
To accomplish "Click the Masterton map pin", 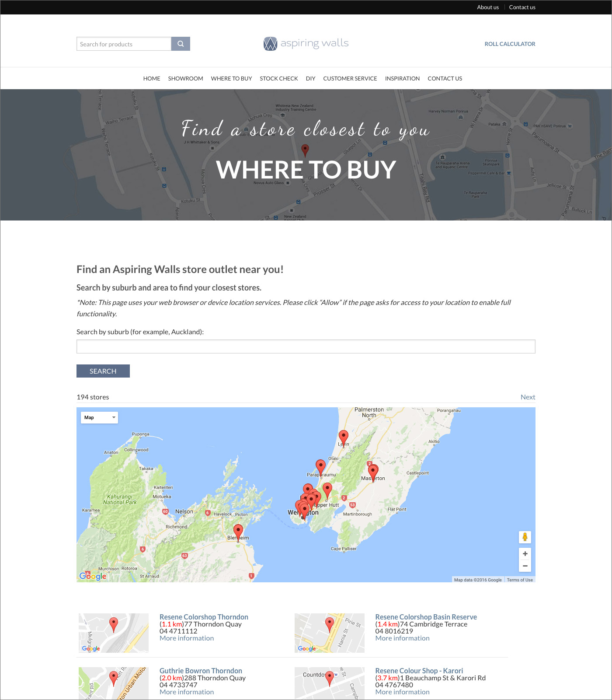I will coord(373,473).
